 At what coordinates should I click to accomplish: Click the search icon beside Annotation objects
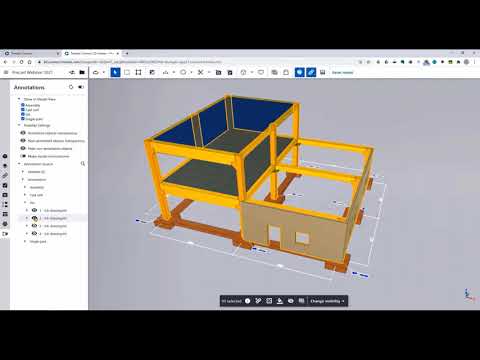tap(83, 164)
